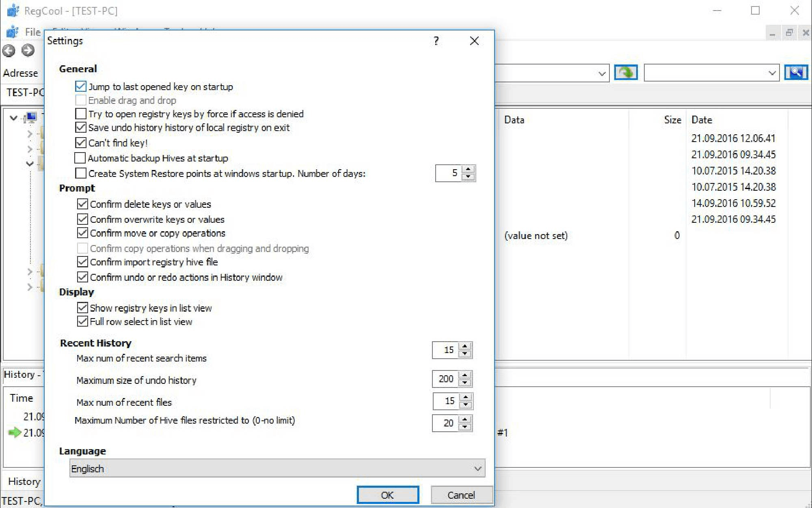This screenshot has height=508, width=812.
Task: Open the search box dropdown arrow
Action: click(772, 73)
